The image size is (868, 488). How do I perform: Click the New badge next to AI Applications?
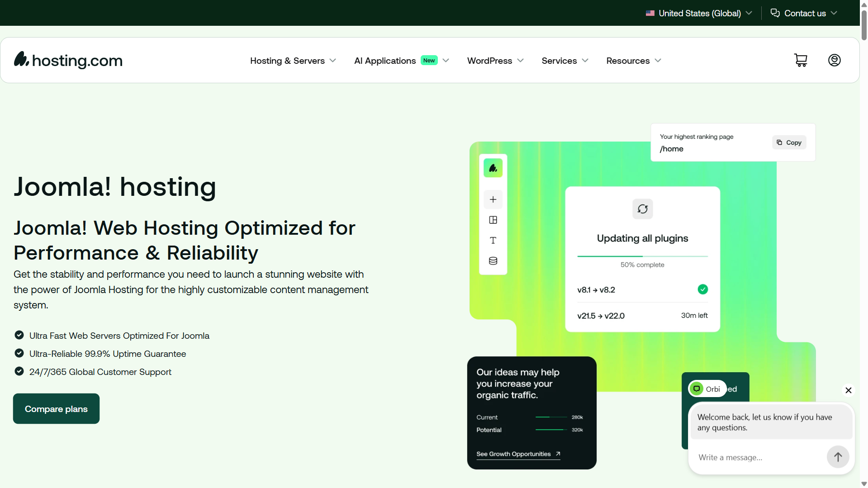[x=429, y=60]
